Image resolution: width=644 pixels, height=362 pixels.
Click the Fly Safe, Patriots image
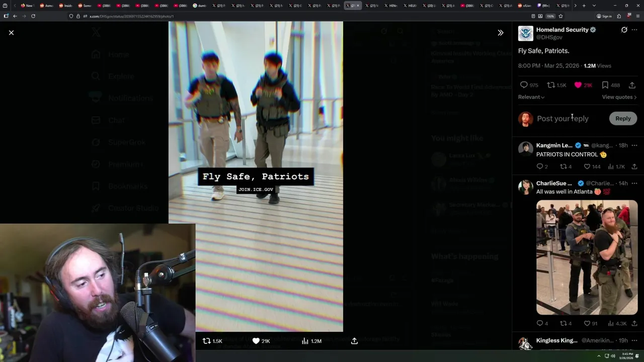click(256, 176)
